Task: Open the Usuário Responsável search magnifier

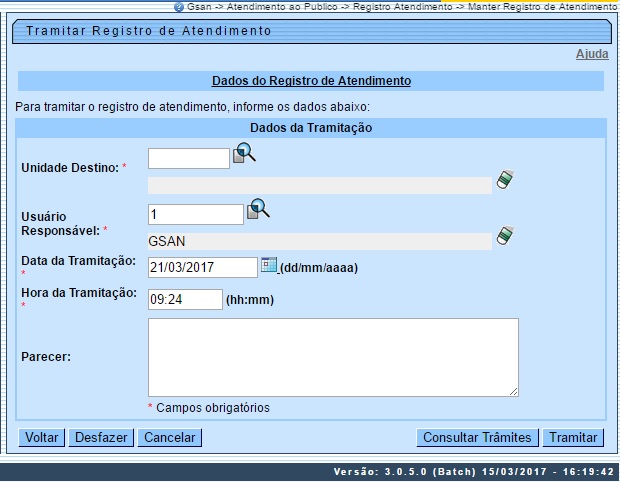Action: click(x=259, y=209)
